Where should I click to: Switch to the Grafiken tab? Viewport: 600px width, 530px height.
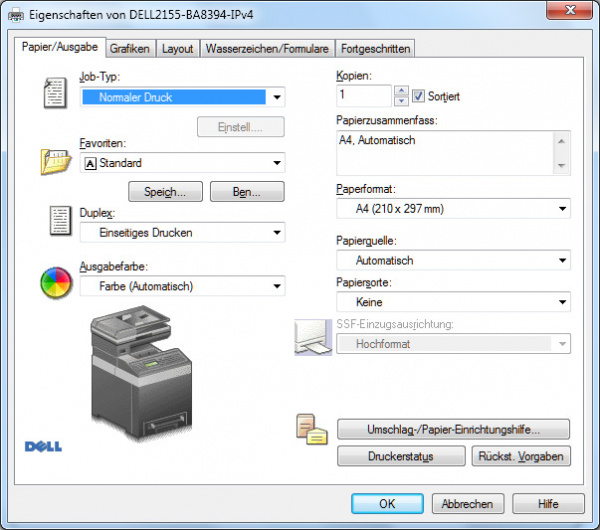[x=129, y=48]
